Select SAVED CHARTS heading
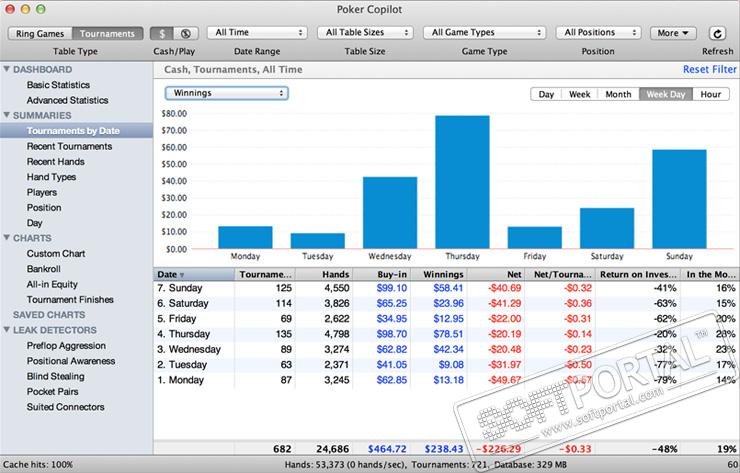Screen dimensions: 740x473 49,315
